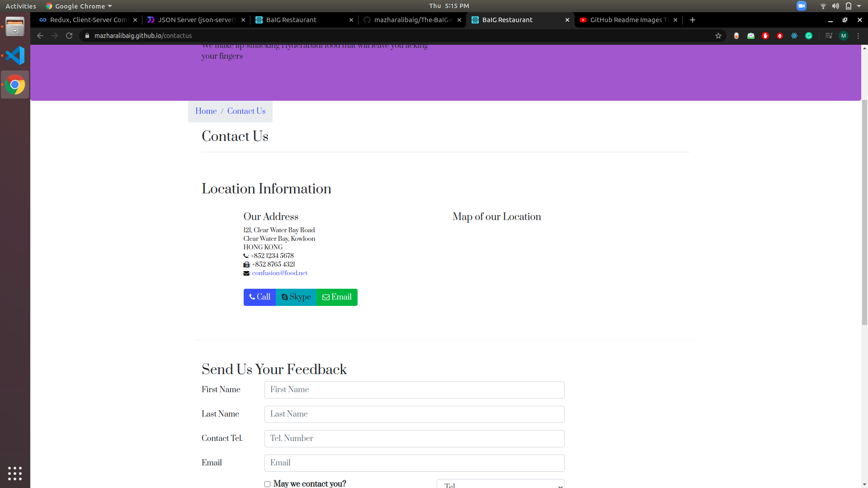Bookmark this page with star icon

point(718,36)
